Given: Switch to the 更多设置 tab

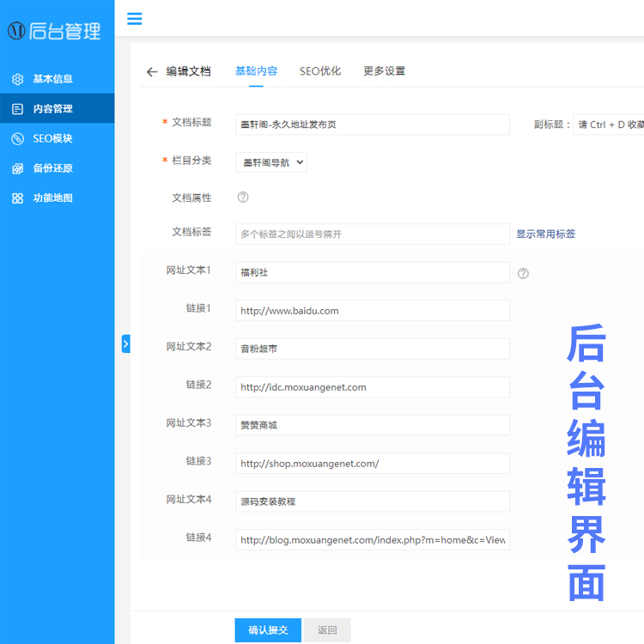Looking at the screenshot, I should (x=384, y=71).
